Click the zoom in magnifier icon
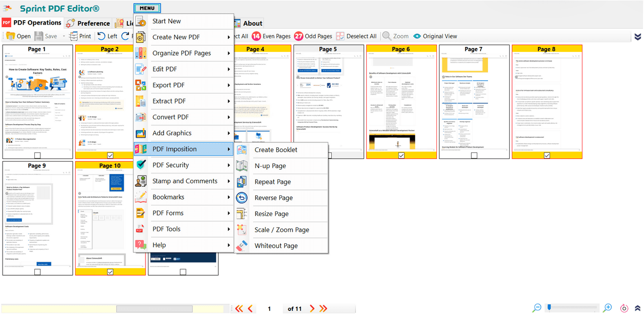The width and height of the screenshot is (644, 315). click(608, 308)
